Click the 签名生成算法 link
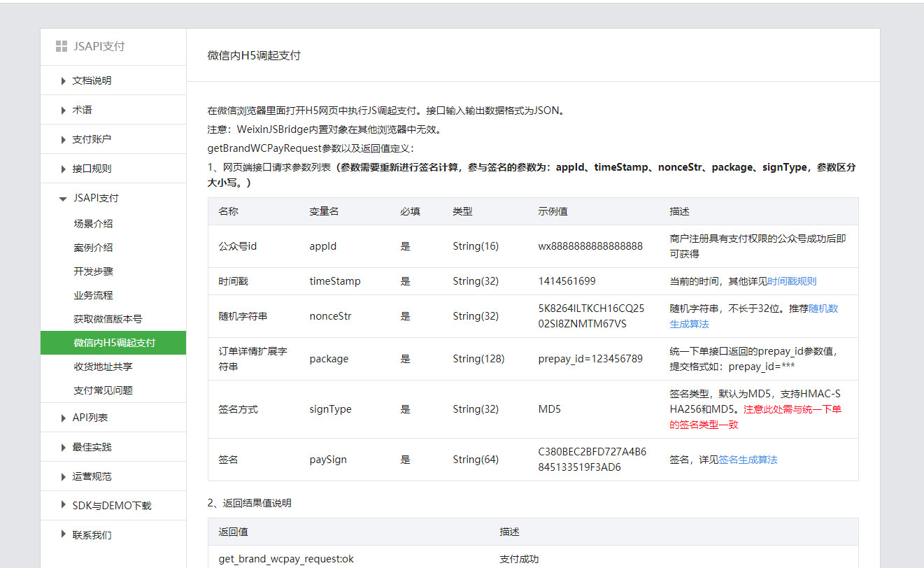Screen dimensions: 924x568 (x=748, y=460)
